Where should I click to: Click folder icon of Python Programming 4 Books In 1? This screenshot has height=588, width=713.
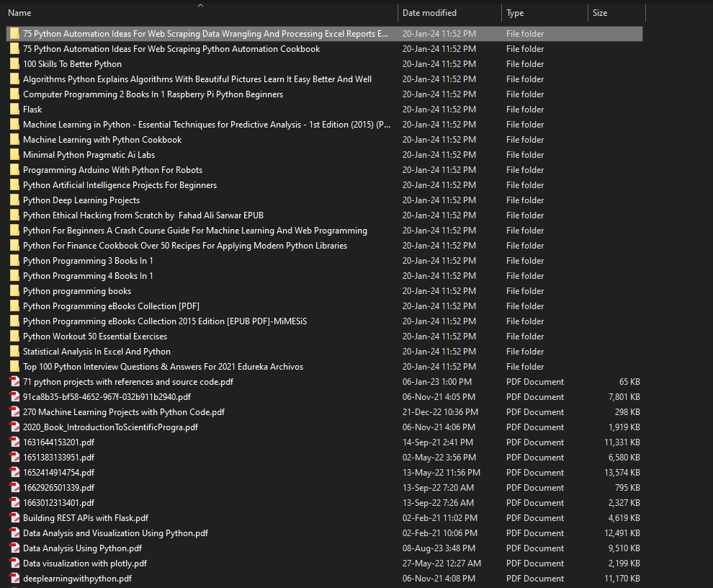click(x=15, y=276)
